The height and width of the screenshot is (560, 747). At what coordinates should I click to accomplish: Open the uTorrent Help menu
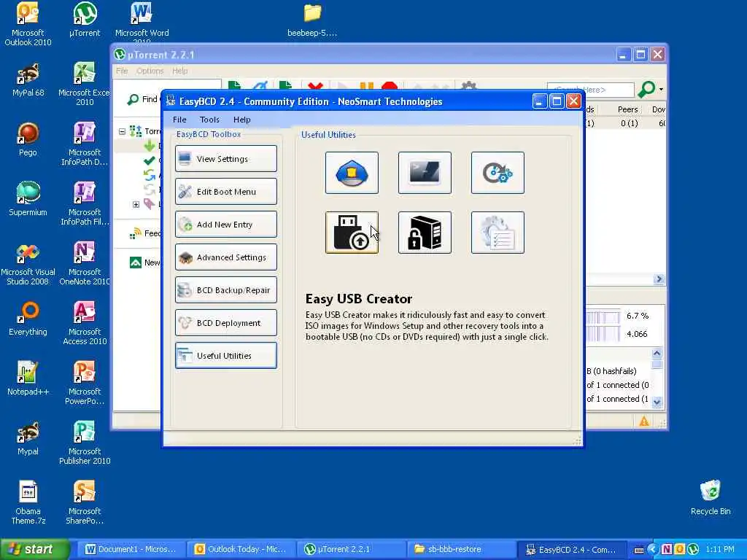pyautogui.click(x=179, y=71)
